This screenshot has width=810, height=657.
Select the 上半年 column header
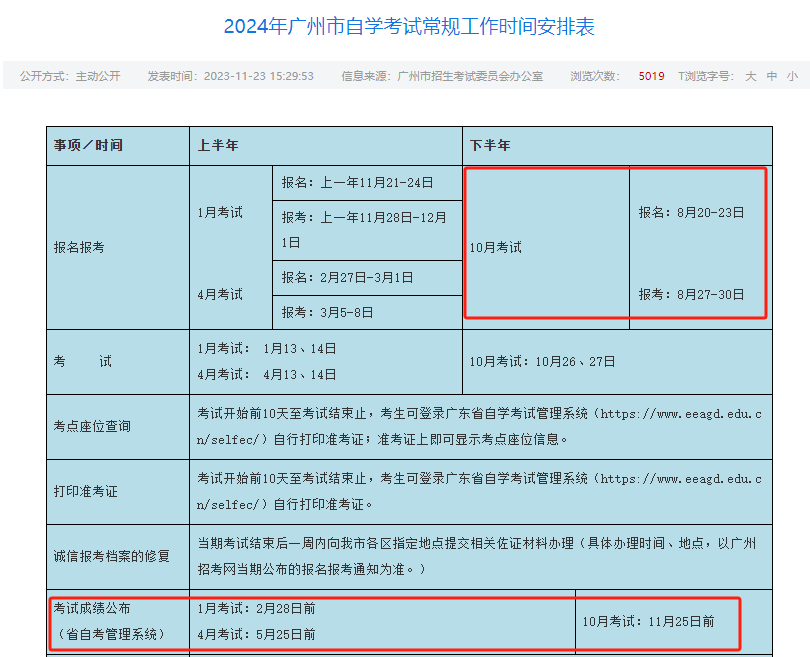coord(218,146)
